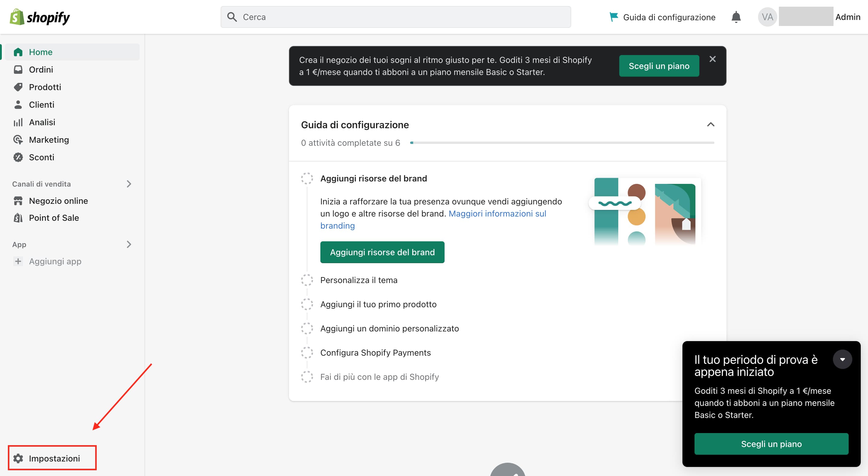
Task: Click green Aggiungi risorse del brand button
Action: (382, 252)
